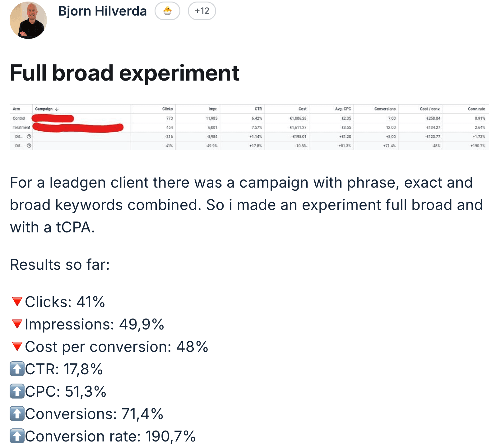
Task: Click the blue up arrow beside CTR
Action: [16, 369]
